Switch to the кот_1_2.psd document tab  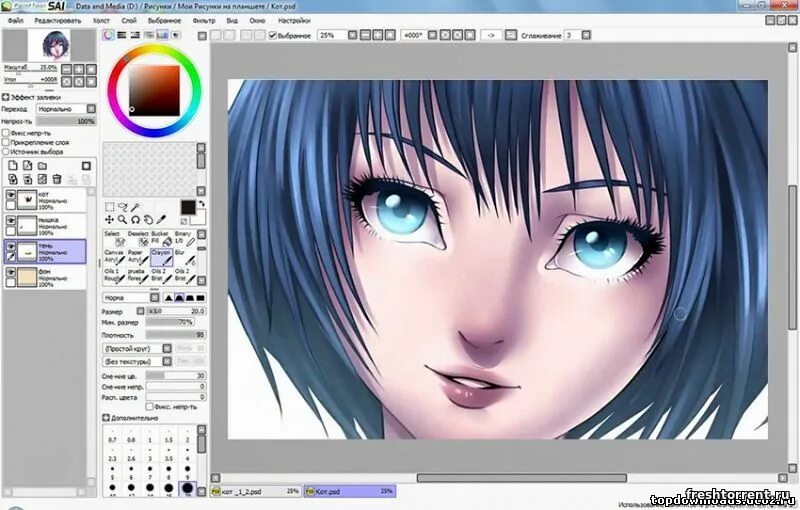(256, 492)
